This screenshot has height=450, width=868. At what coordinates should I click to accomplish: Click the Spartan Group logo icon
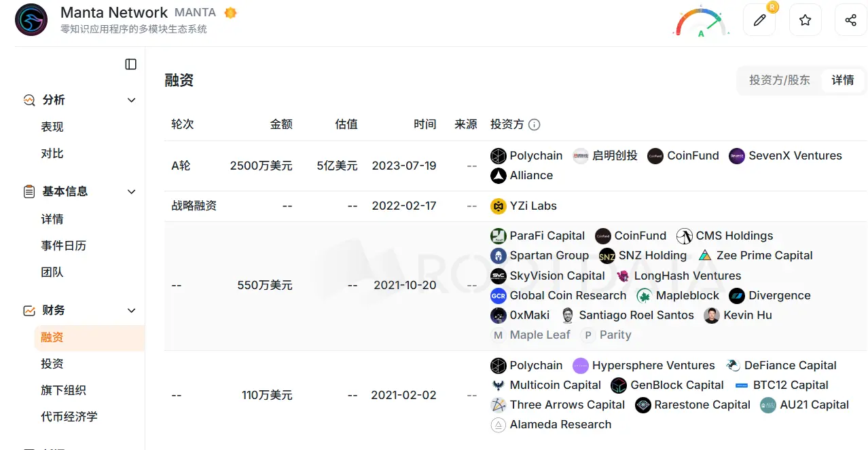click(499, 255)
